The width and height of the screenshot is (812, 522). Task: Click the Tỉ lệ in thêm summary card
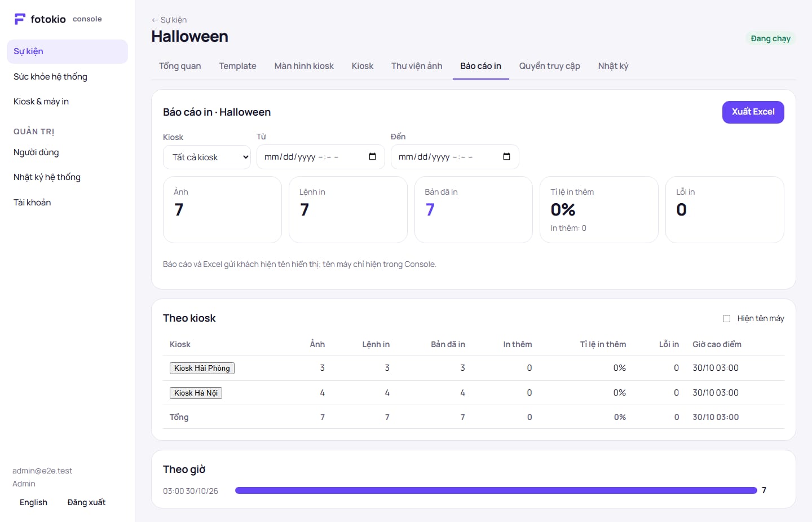599,210
